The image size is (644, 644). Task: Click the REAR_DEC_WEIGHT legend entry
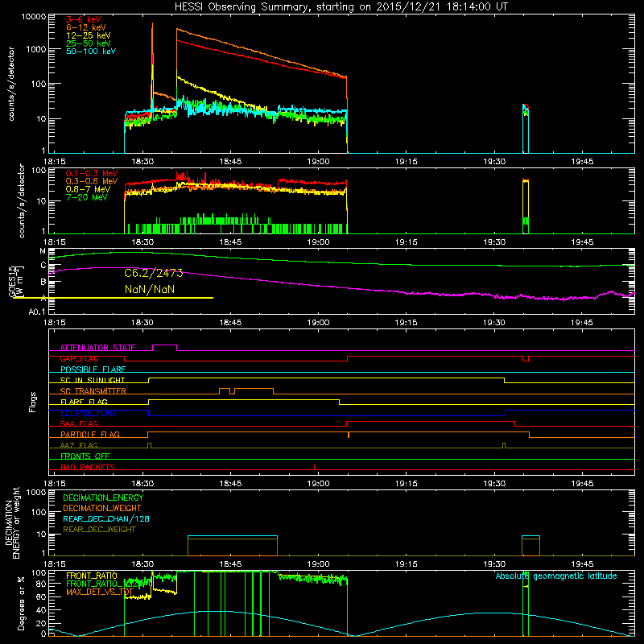point(99,530)
